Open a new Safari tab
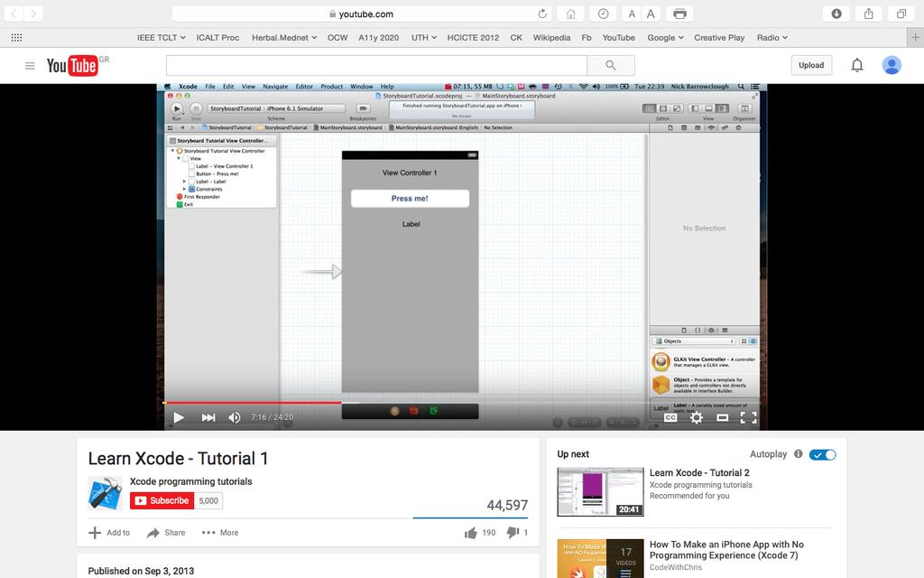Screen dimensions: 924x578 915,37
